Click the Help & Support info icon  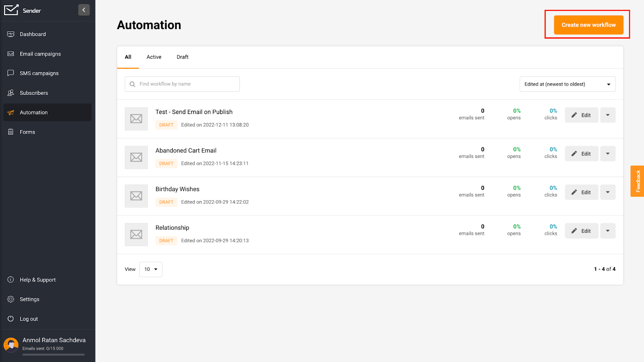(10, 280)
